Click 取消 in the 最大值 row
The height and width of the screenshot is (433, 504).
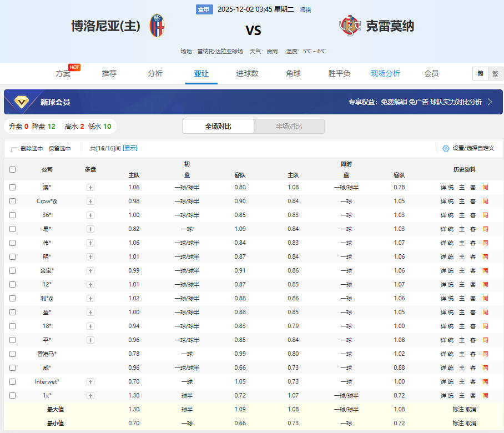pos(471,409)
